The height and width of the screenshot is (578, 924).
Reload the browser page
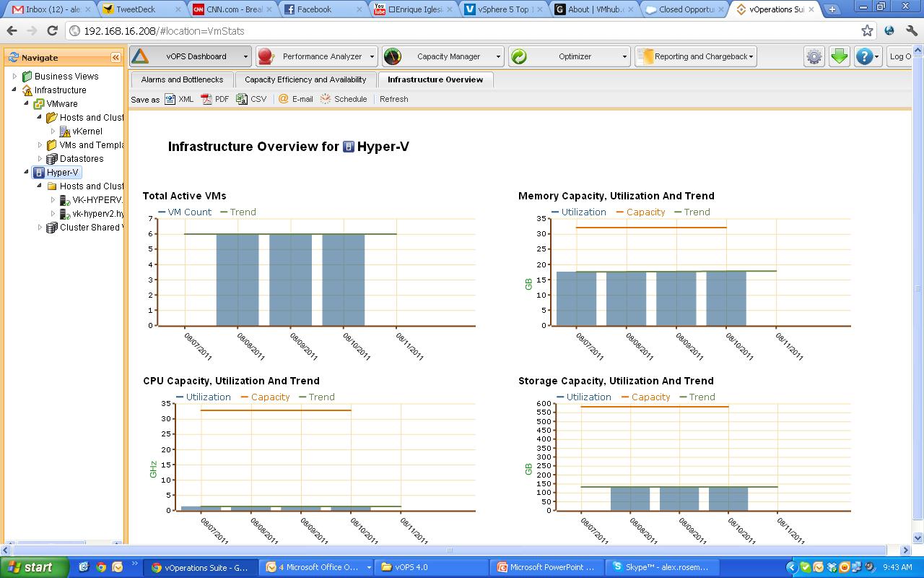[x=52, y=30]
